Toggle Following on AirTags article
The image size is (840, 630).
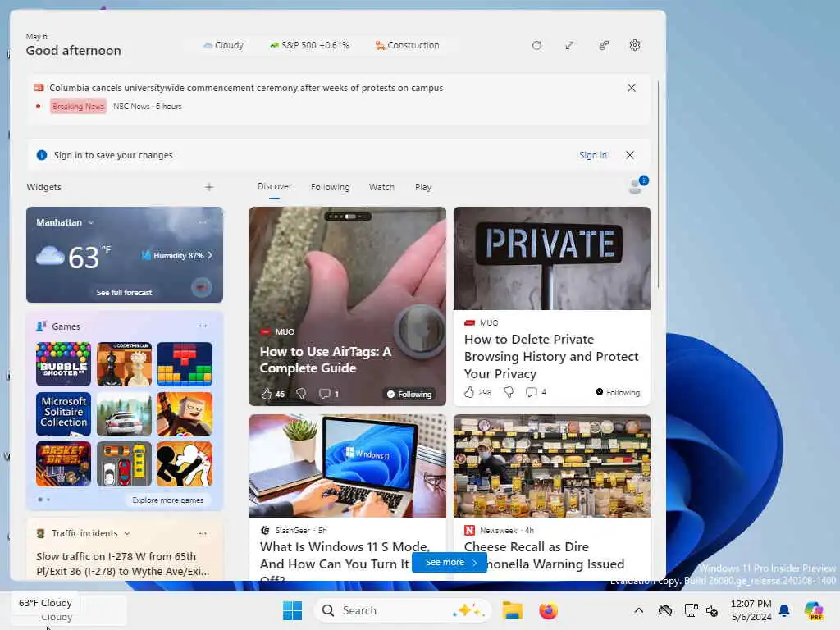pyautogui.click(x=409, y=395)
